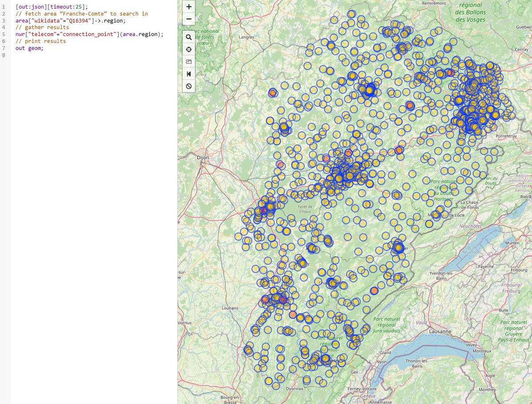
Task: Click the 'out geom;' line
Action: 29,48
